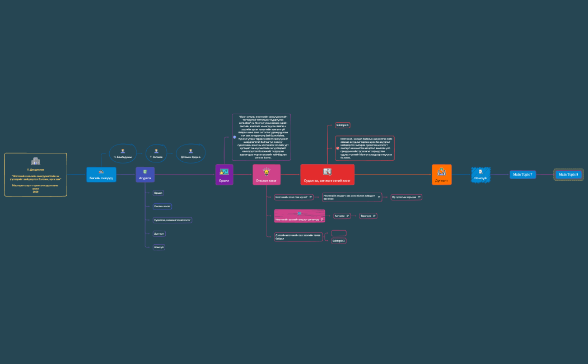Click the blue marker icon in the purple-bordered text box
Viewport: 588px width, 364px height.
235,137
